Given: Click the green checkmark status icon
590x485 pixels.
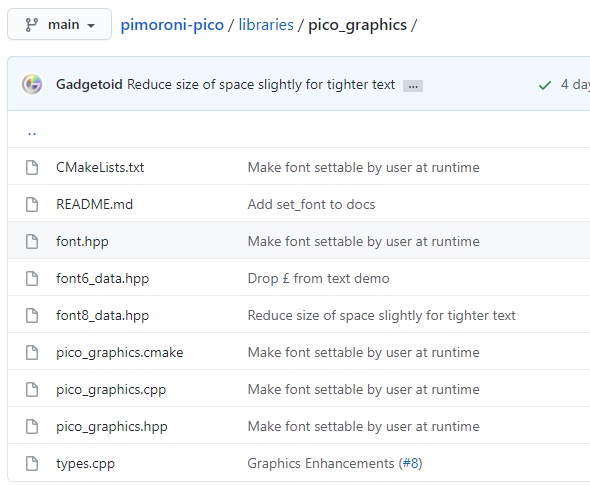Looking at the screenshot, I should 545,85.
